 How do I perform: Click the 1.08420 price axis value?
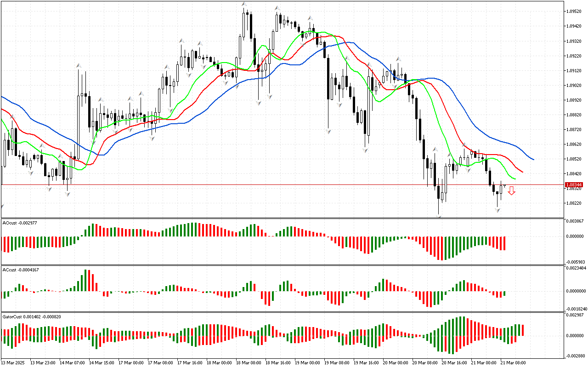coord(574,173)
